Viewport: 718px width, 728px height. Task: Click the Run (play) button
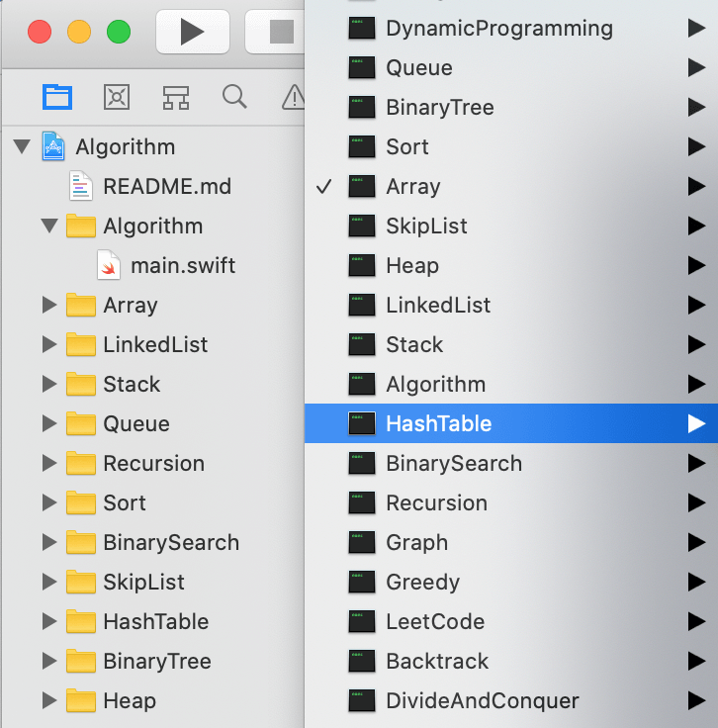(192, 32)
